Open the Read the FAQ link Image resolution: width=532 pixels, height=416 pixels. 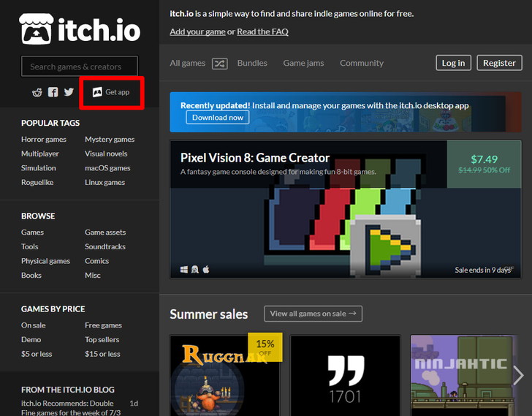click(x=262, y=31)
